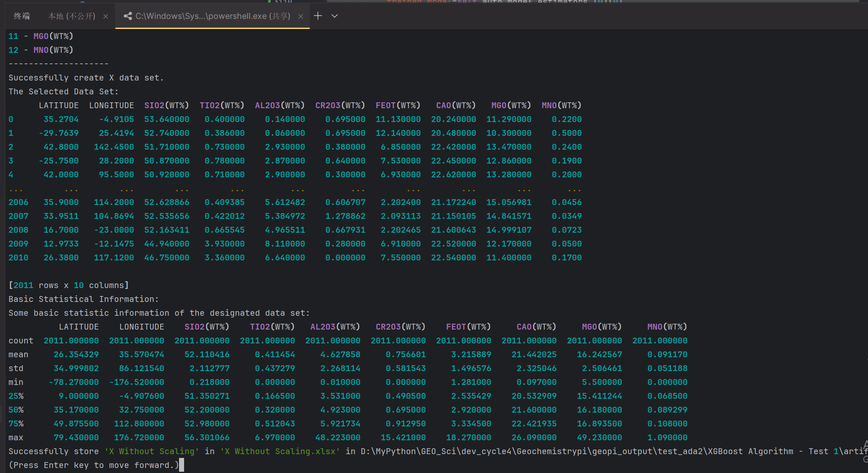
Task: Click 'The Selected Data Set:' line
Action: pos(63,91)
